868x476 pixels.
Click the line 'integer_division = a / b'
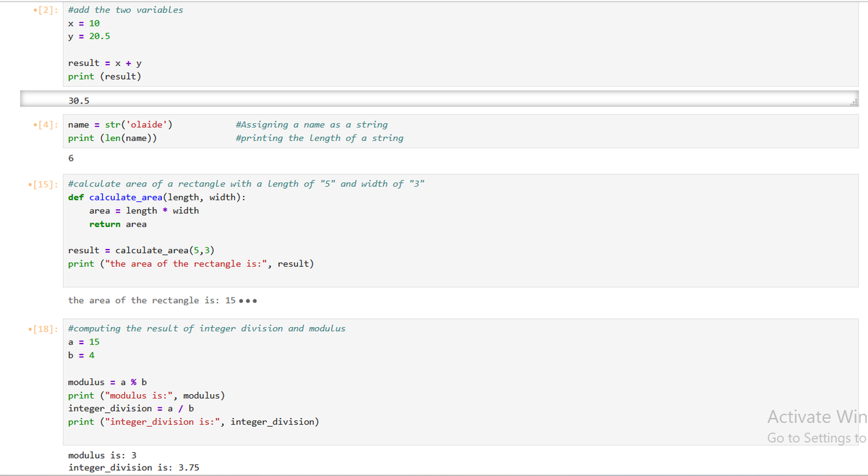tap(131, 409)
